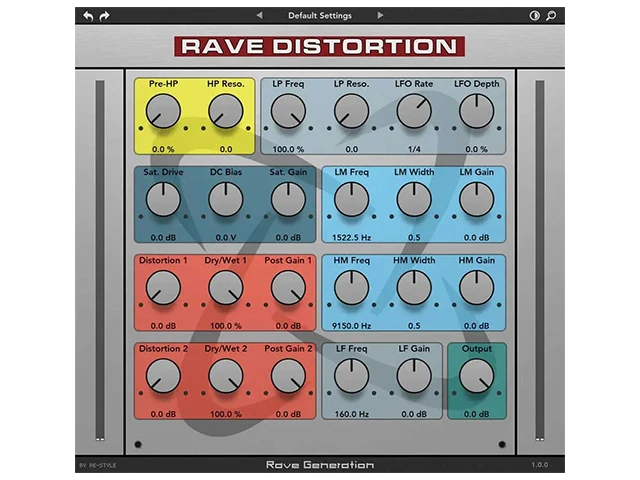This screenshot has width=640, height=480.
Task: Click the undo arrow icon
Action: [88, 16]
